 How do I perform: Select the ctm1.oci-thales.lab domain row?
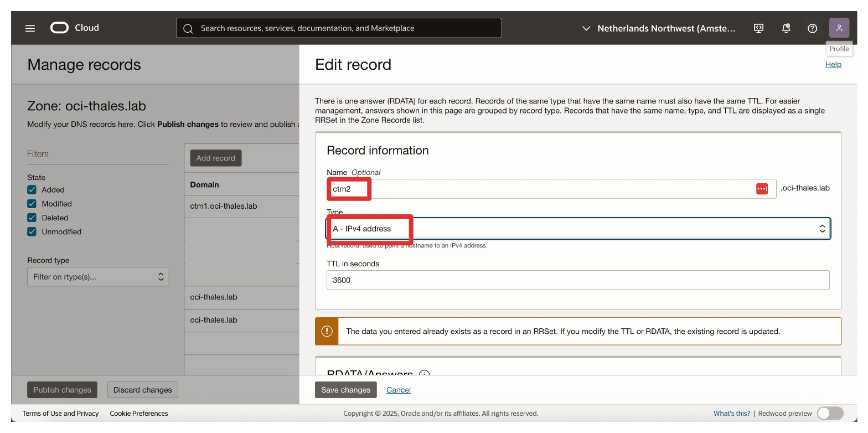tap(241, 206)
